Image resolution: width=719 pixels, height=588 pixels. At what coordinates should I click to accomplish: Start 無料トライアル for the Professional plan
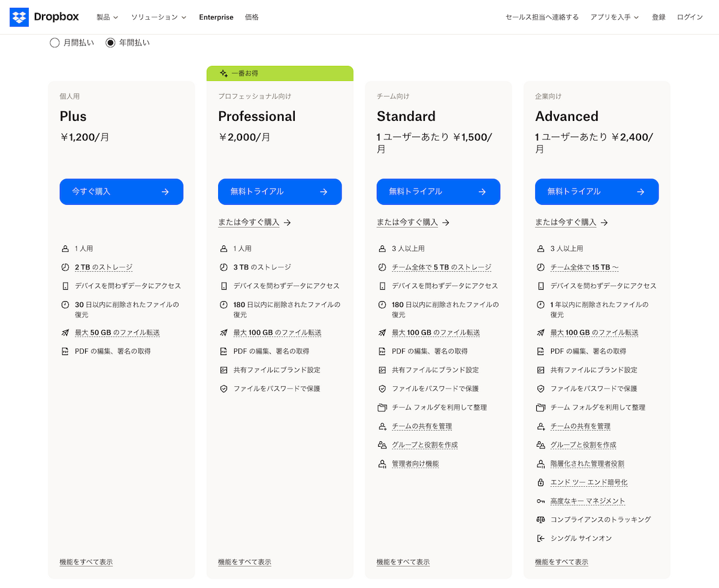pyautogui.click(x=280, y=192)
